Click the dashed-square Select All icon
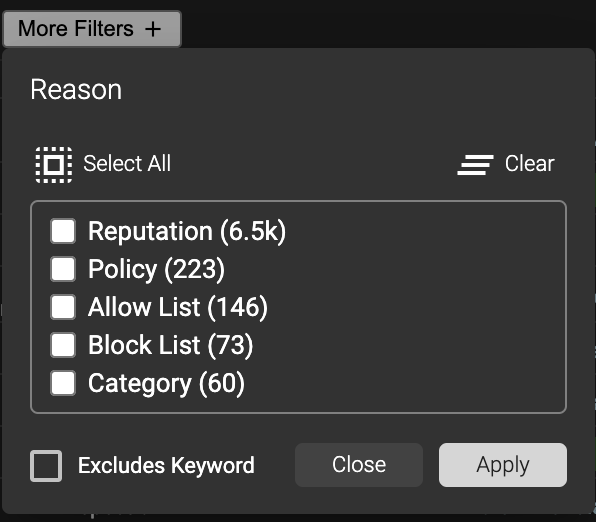The height and width of the screenshot is (522, 596). 54,165
